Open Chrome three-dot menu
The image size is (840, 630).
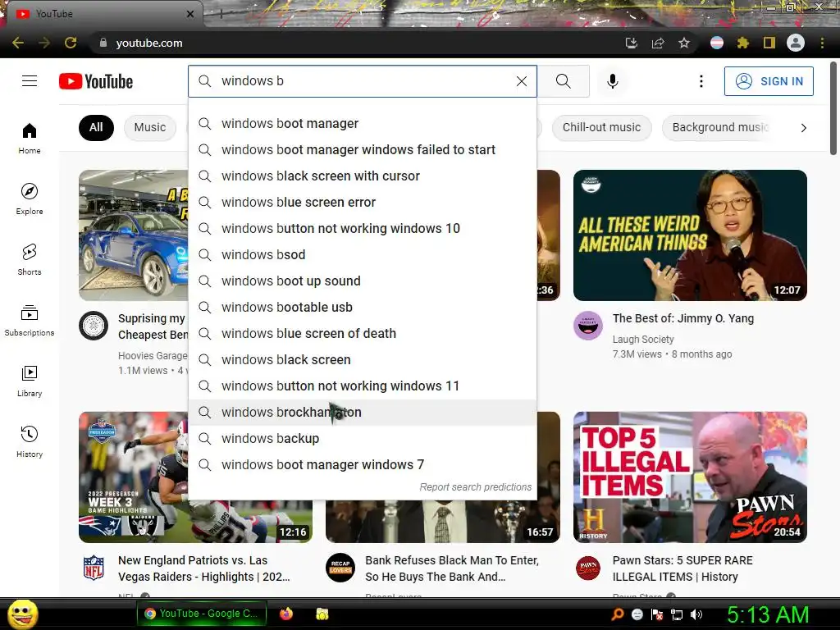[822, 43]
